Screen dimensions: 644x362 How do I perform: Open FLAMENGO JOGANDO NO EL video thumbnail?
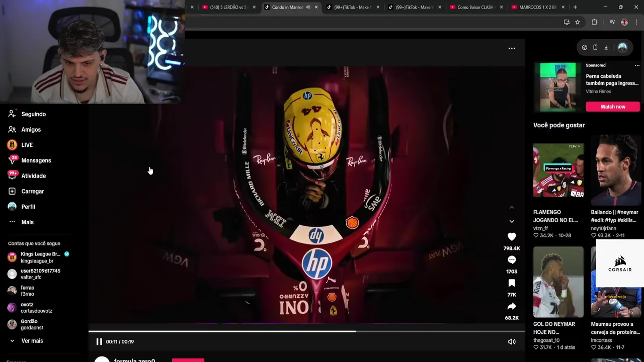[x=558, y=170]
